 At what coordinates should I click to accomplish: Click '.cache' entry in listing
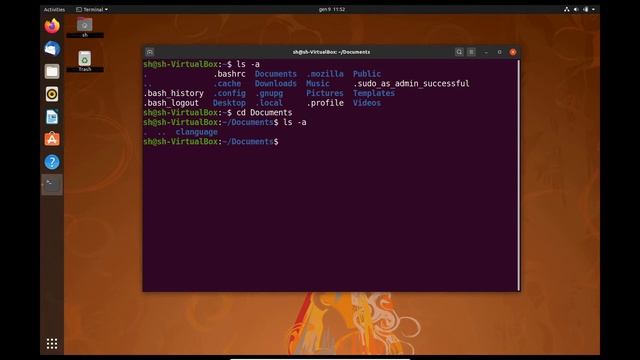click(x=227, y=84)
